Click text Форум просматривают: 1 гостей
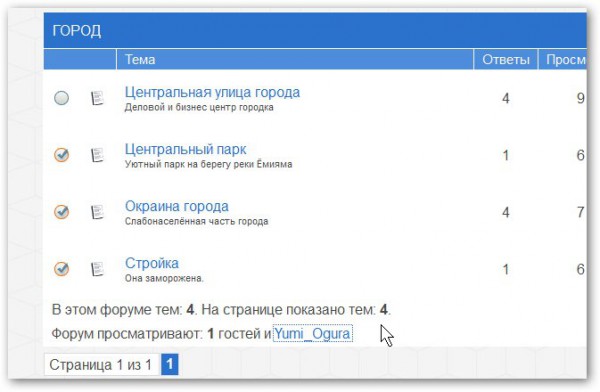Image resolution: width=600 pixels, height=392 pixels. click(157, 334)
